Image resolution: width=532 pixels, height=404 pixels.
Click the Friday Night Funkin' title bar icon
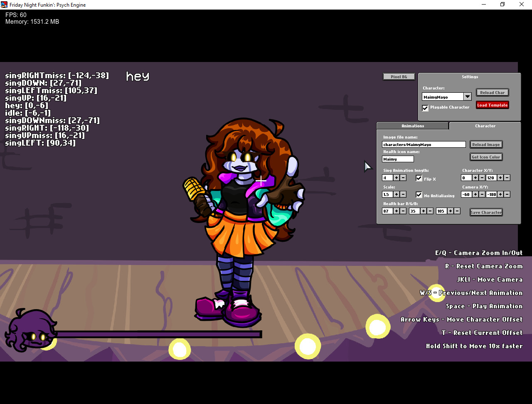coord(5,5)
